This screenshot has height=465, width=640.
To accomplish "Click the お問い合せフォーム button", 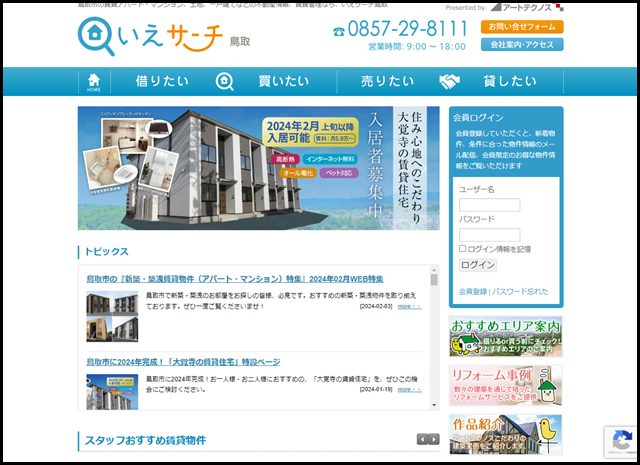I will [x=522, y=27].
